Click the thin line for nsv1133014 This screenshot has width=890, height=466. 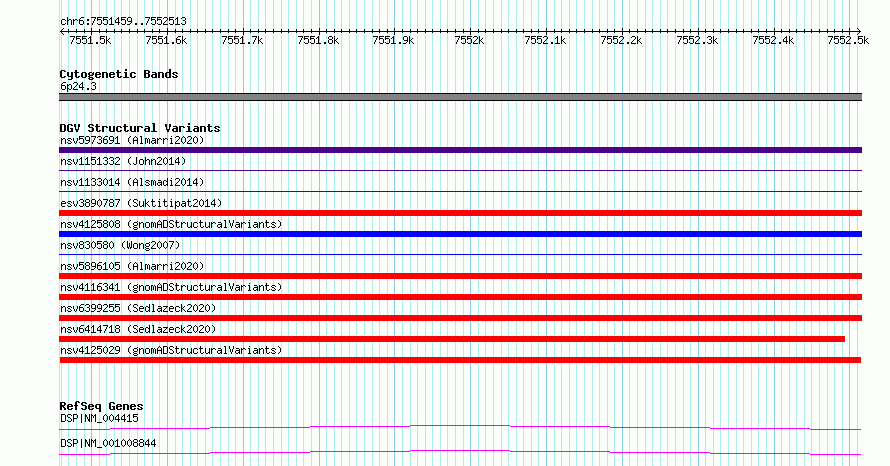pos(460,191)
